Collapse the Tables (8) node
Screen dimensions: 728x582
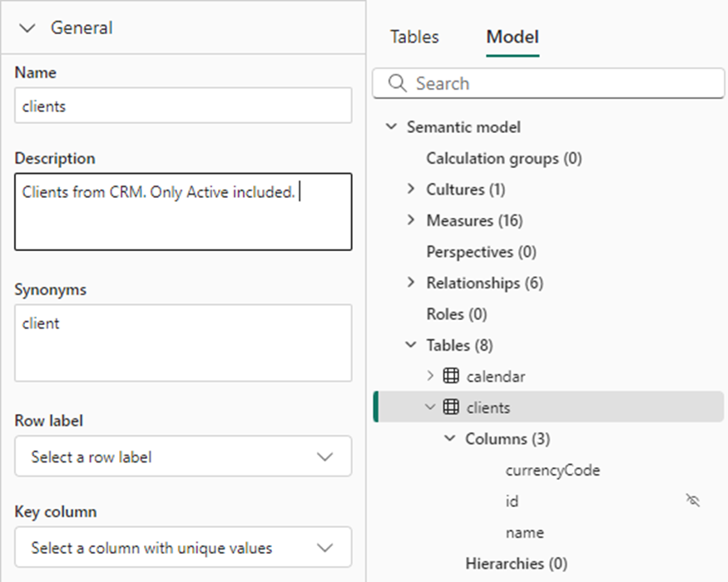tap(411, 345)
